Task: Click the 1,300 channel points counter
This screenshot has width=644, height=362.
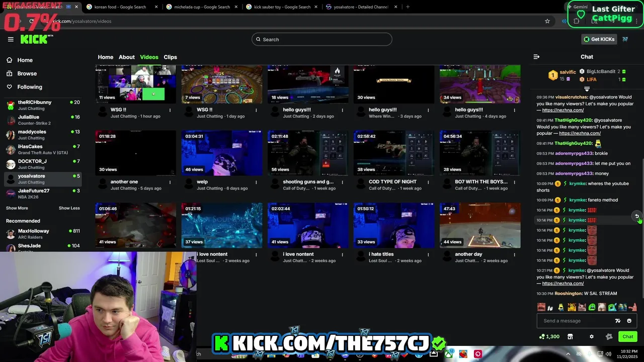Action: pyautogui.click(x=549, y=336)
